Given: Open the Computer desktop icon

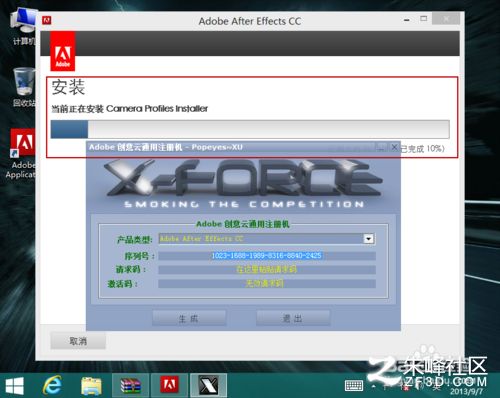Looking at the screenshot, I should 23,27.
